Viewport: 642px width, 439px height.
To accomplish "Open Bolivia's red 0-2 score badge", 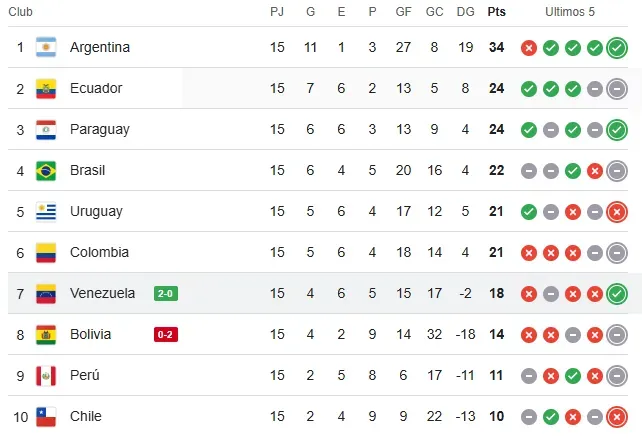I will click(x=166, y=334).
